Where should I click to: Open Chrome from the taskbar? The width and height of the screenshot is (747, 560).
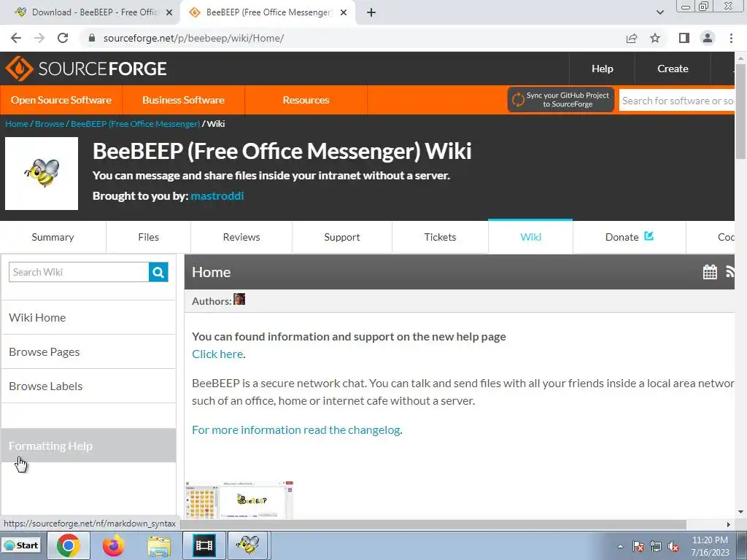68,545
